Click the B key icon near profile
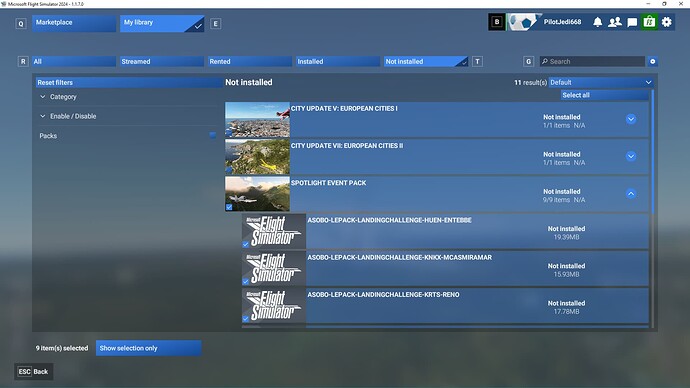 (497, 22)
